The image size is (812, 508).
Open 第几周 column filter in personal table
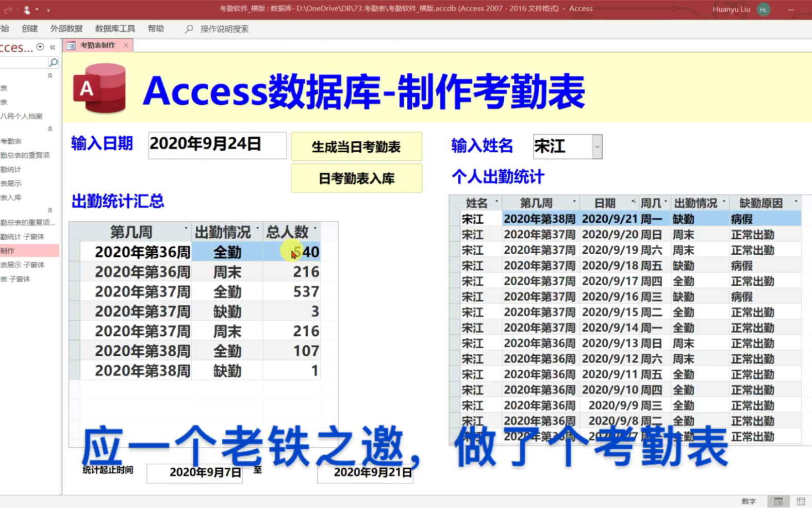click(x=574, y=202)
